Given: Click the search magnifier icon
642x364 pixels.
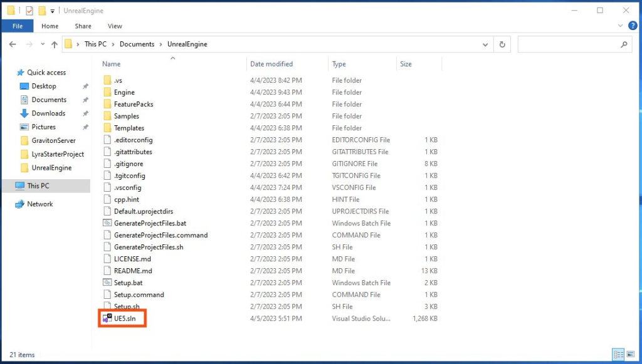Looking at the screenshot, I should point(624,44).
